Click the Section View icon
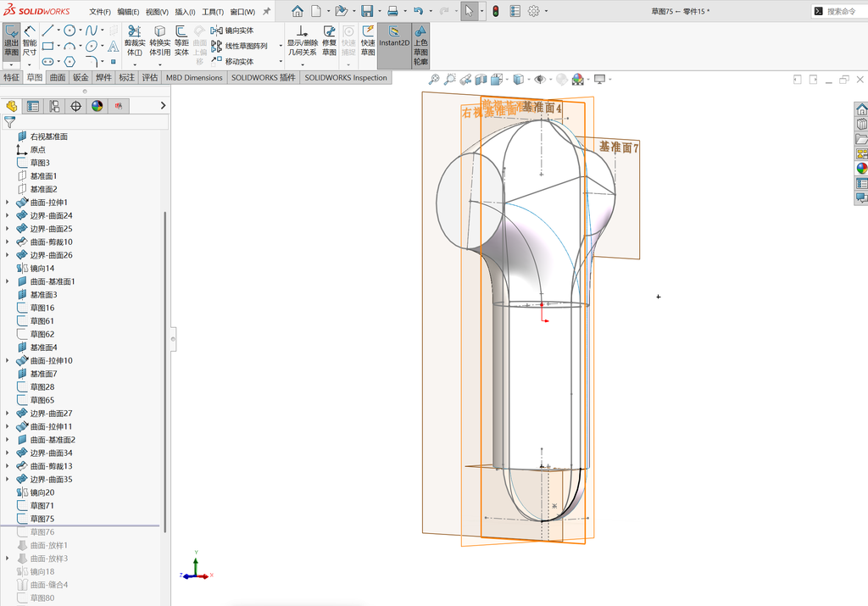This screenshot has width=868, height=606. pyautogui.click(x=481, y=79)
